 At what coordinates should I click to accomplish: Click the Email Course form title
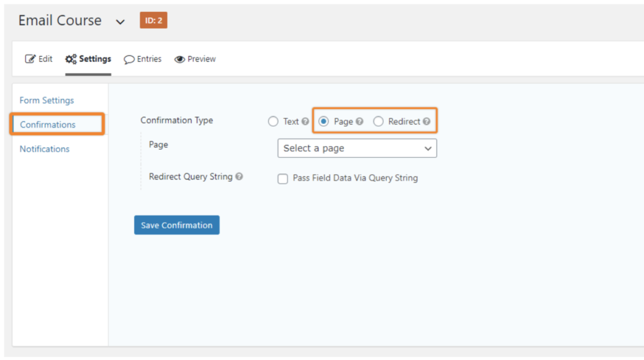60,21
